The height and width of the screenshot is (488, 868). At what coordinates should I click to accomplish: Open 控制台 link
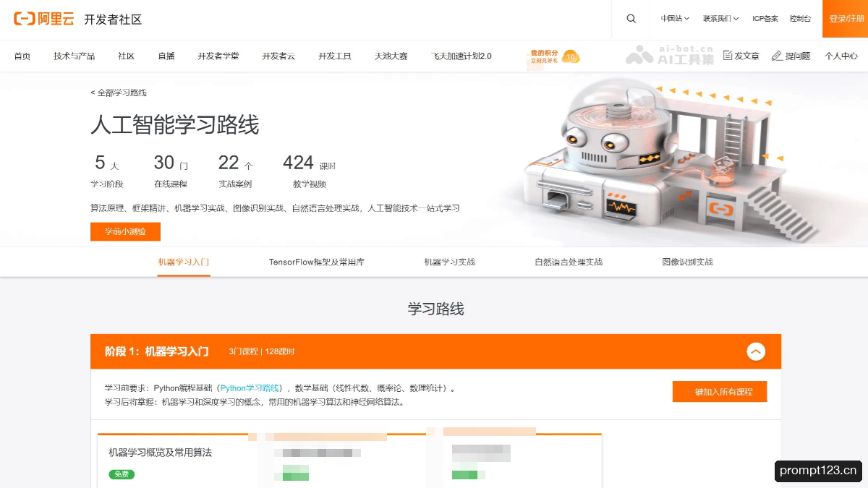click(x=800, y=19)
